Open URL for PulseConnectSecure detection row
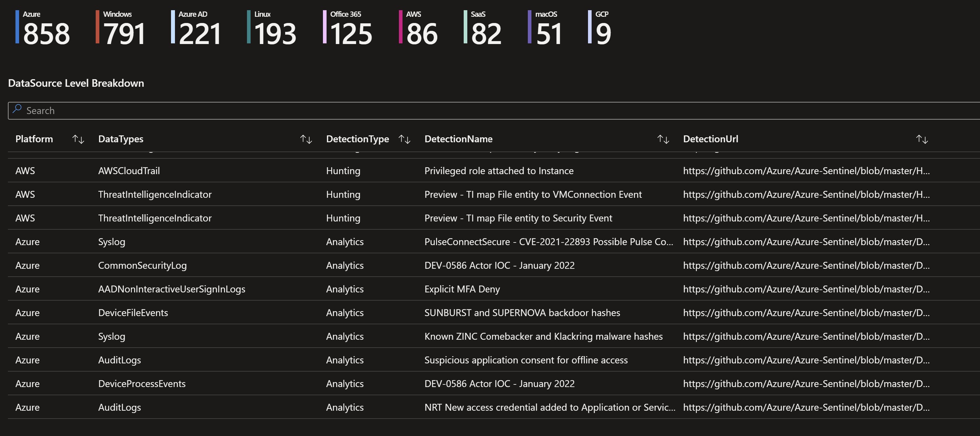 (806, 242)
